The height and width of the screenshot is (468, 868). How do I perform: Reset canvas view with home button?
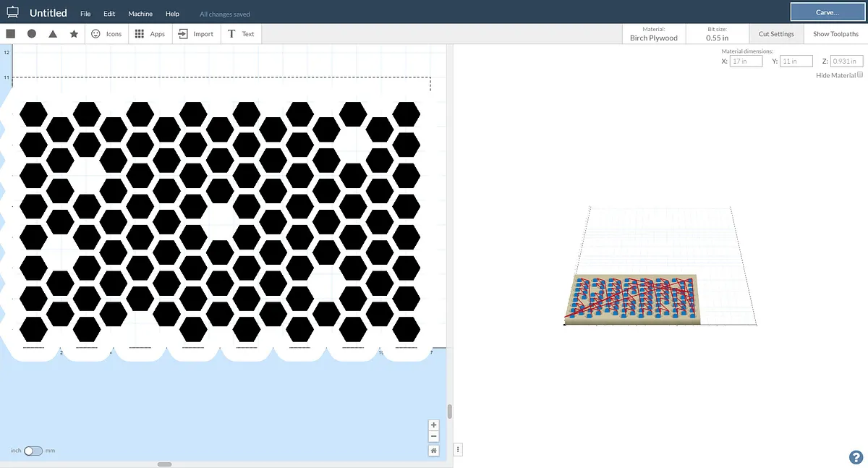tap(433, 450)
